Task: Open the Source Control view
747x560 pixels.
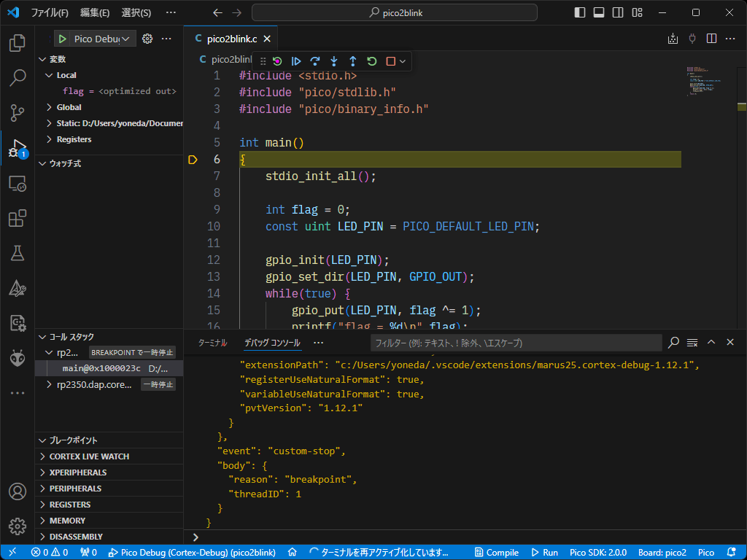Action: 18,113
